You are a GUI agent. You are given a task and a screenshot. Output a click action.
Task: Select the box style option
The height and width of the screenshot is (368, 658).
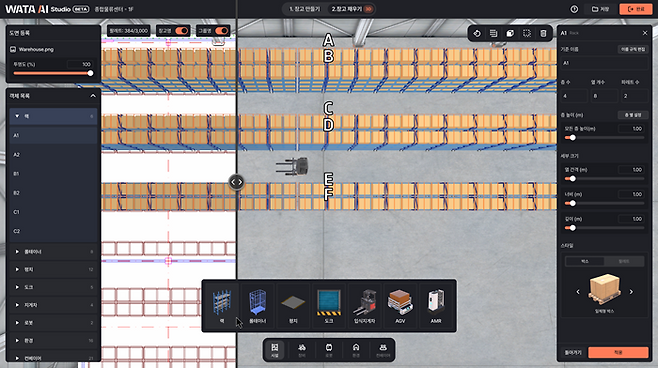585,261
